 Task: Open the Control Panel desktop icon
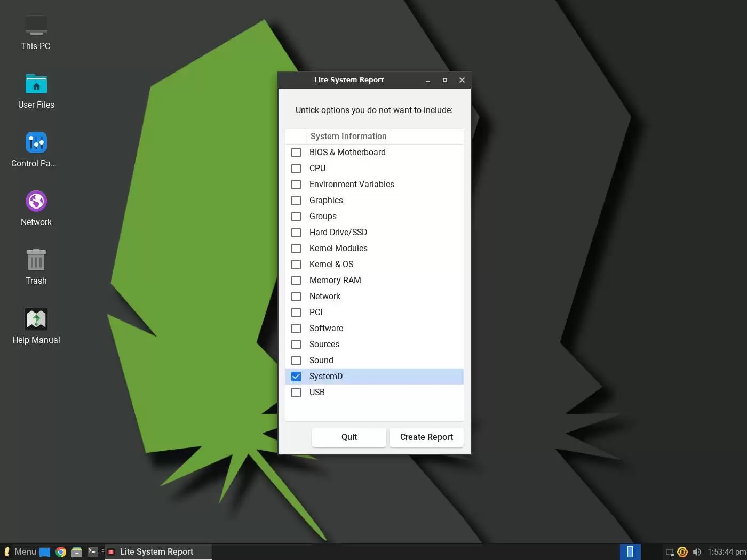tap(35, 142)
